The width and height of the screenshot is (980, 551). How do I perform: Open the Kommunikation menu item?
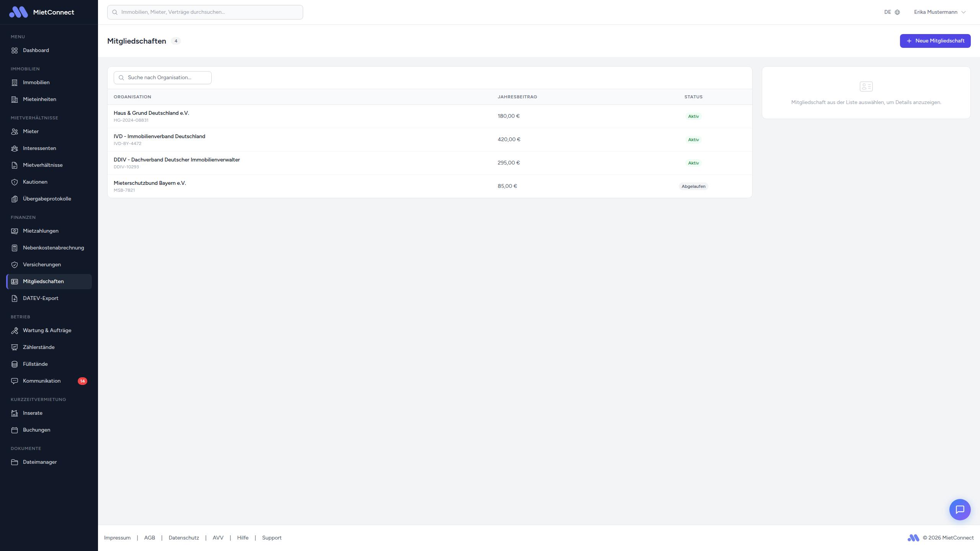coord(42,381)
